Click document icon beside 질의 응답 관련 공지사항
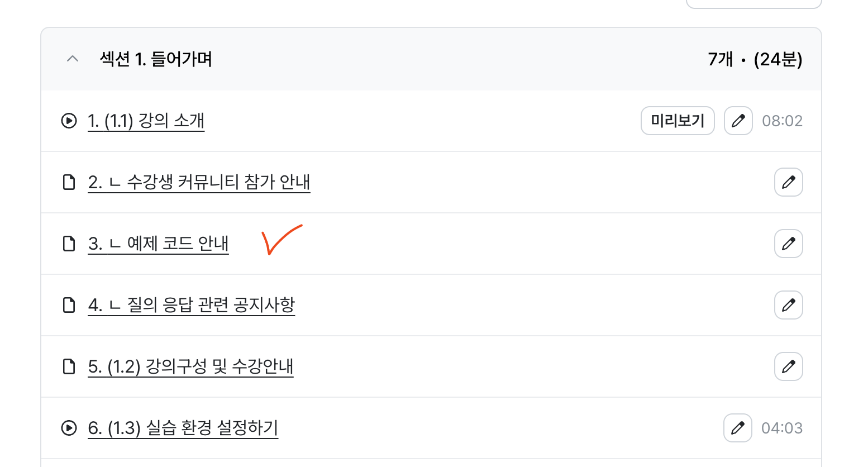 pyautogui.click(x=69, y=305)
